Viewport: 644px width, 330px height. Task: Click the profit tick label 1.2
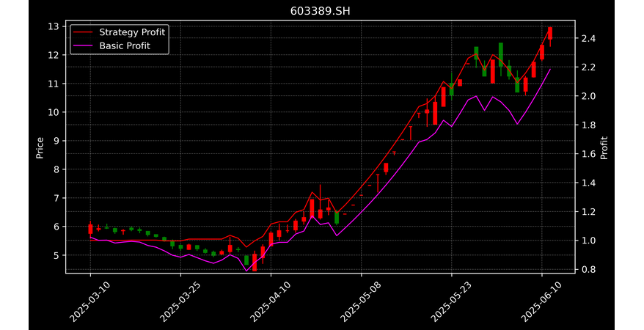[x=587, y=212]
